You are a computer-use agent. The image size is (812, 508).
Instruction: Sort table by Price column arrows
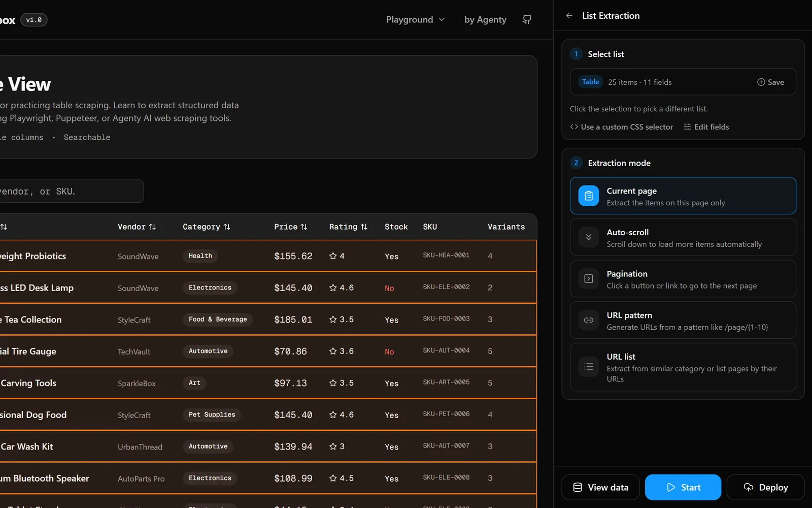(x=304, y=227)
